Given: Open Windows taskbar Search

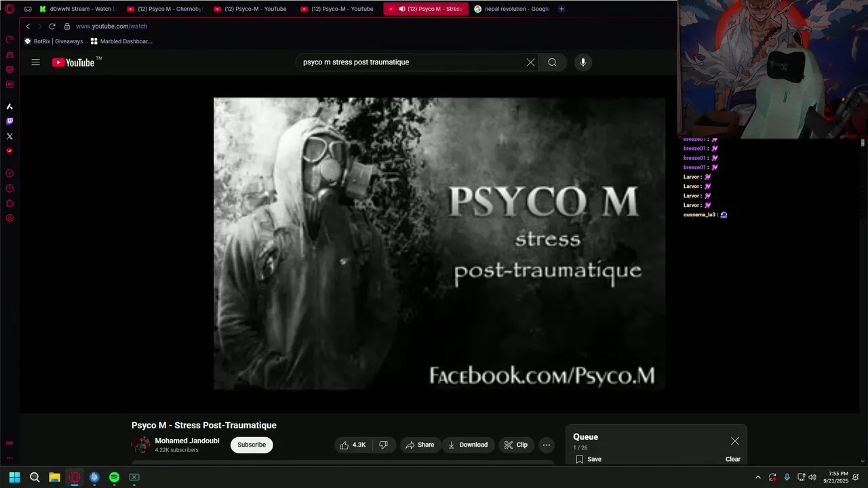Looking at the screenshot, I should (x=35, y=477).
